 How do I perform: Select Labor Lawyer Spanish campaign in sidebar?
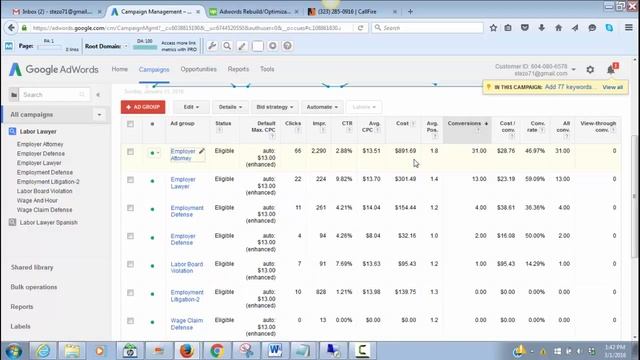[49, 222]
